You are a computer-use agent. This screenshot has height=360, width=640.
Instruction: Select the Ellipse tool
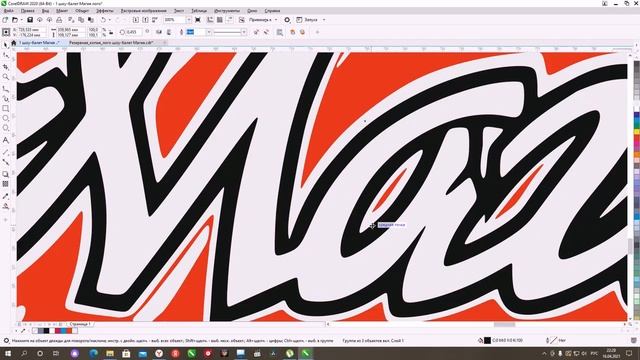coord(5,118)
